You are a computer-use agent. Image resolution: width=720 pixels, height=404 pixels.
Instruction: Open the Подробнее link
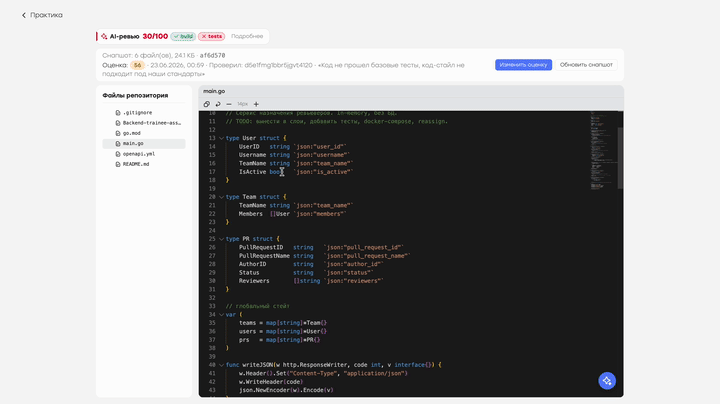(247, 36)
